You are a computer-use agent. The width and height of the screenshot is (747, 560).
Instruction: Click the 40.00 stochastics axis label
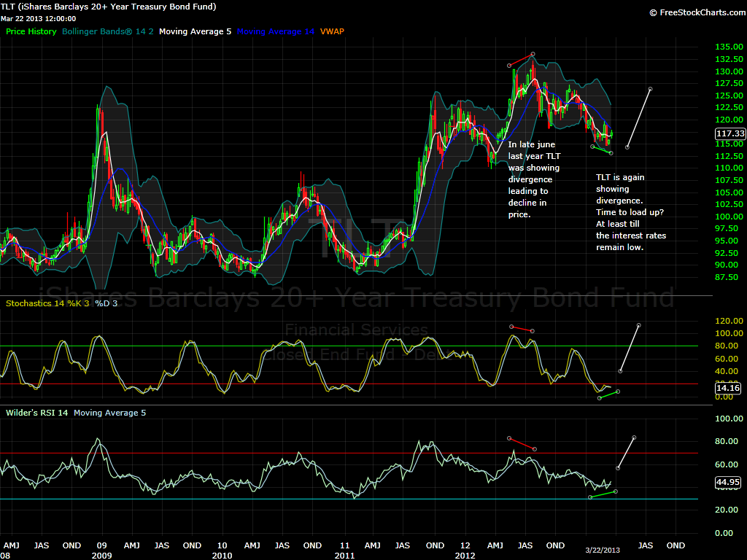[x=727, y=371]
